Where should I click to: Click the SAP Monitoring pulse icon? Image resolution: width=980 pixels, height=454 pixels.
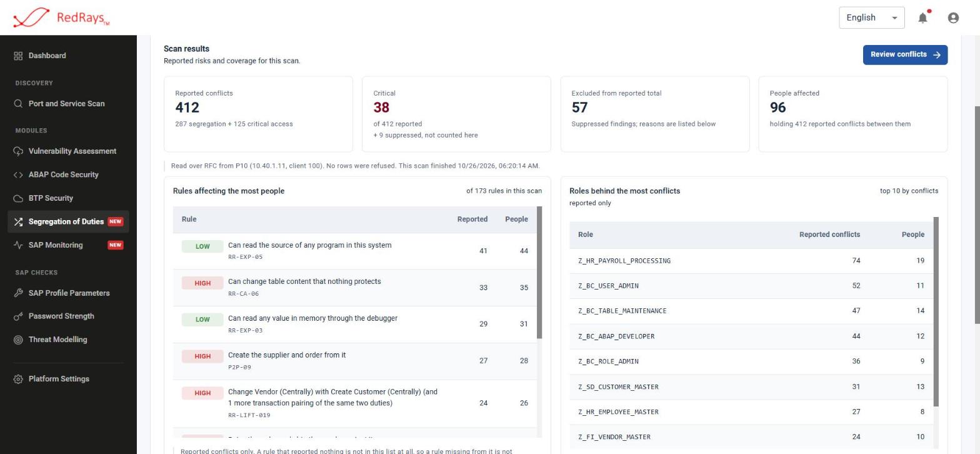(18, 245)
